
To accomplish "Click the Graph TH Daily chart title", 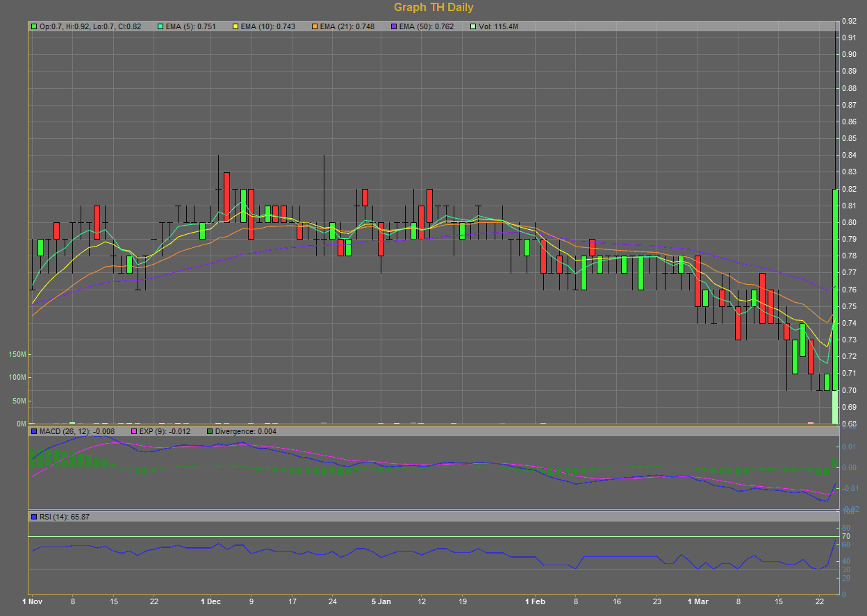I will [433, 8].
